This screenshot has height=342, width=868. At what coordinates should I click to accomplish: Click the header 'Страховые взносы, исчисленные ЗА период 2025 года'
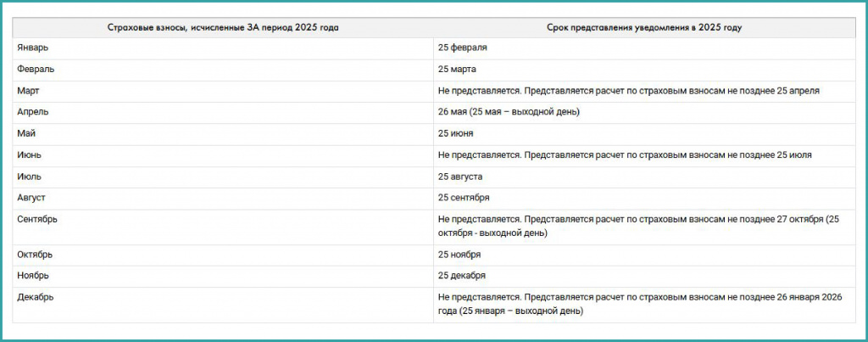tap(223, 28)
